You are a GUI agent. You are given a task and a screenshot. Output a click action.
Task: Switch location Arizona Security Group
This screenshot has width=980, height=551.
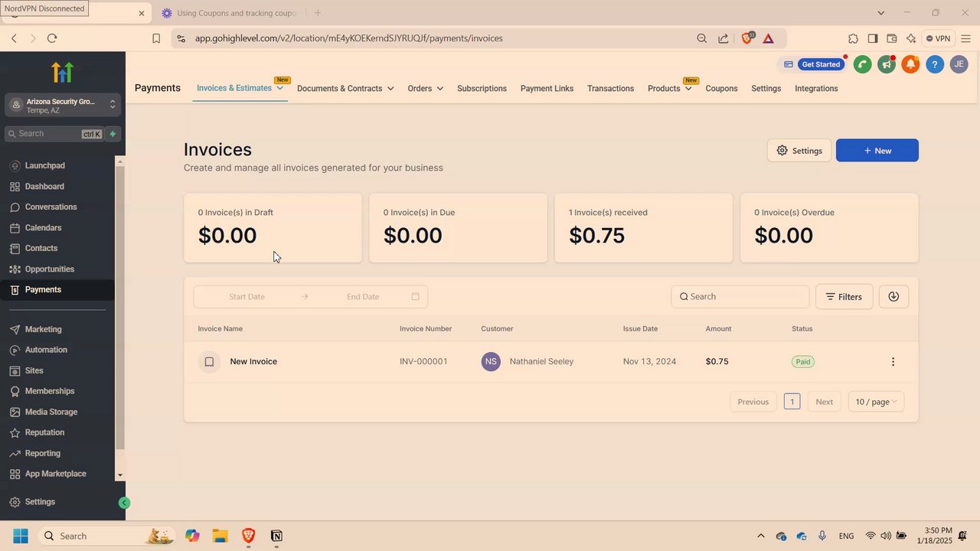63,106
